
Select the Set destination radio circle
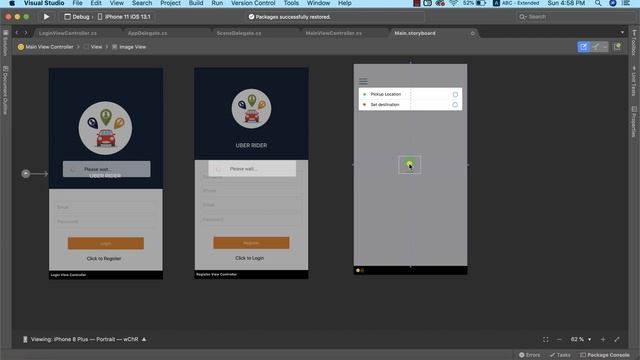pos(455,105)
